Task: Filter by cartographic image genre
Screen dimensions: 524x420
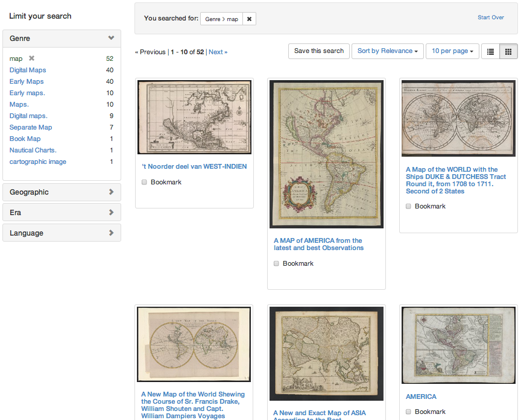Action: click(x=38, y=161)
